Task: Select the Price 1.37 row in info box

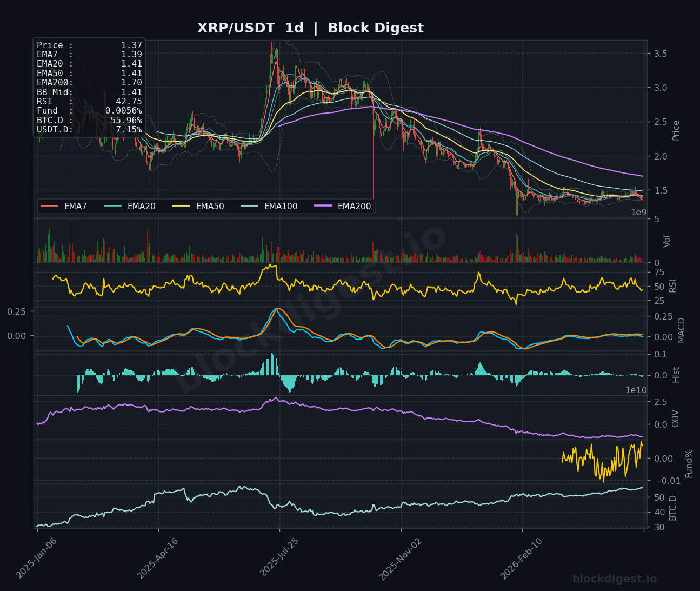Action: click(89, 45)
